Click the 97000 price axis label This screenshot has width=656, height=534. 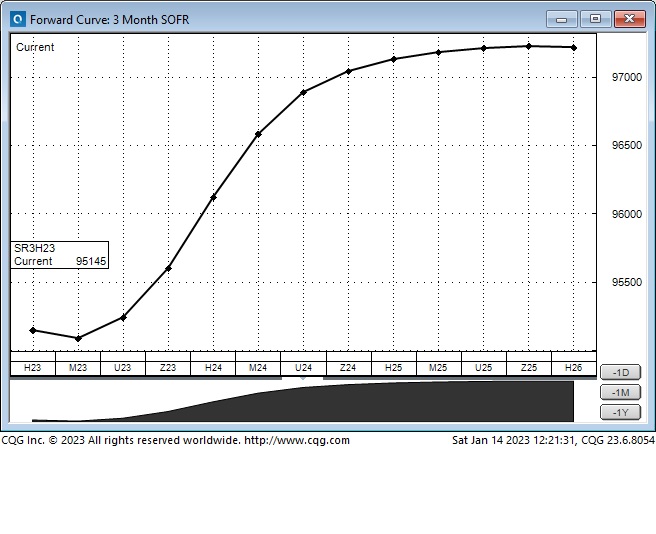coord(626,77)
